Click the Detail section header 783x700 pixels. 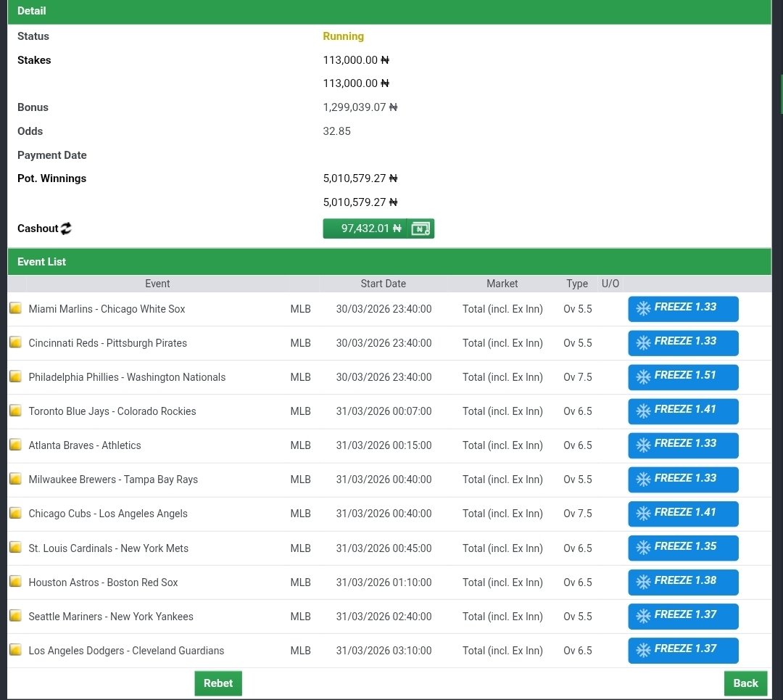click(x=389, y=11)
